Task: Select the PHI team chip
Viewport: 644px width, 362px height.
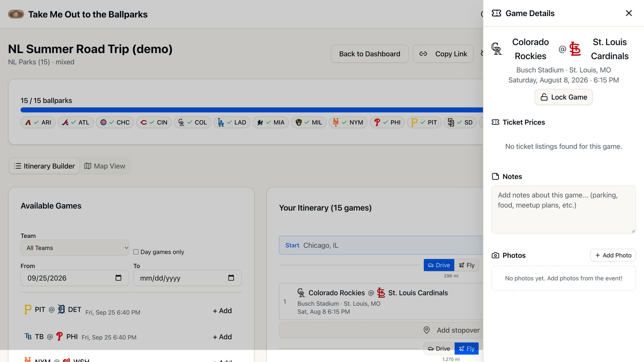Action: 387,122
